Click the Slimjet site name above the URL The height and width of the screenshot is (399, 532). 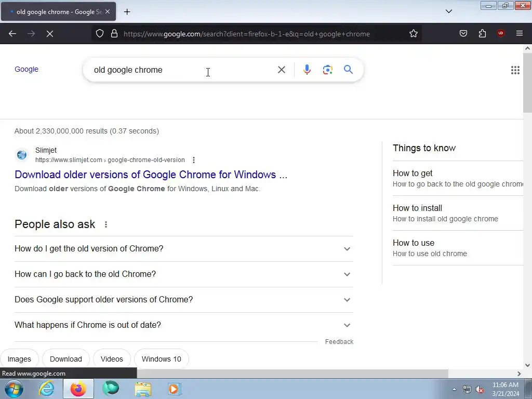pyautogui.click(x=46, y=150)
